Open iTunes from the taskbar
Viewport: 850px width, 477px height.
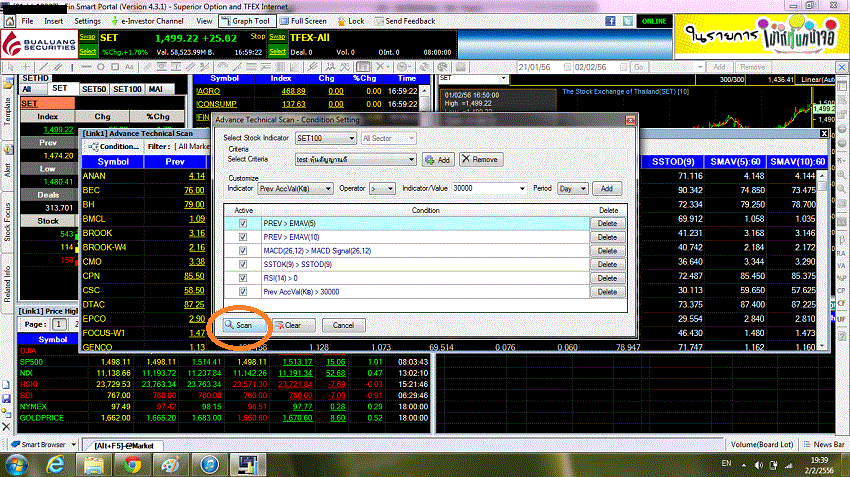pos(209,465)
